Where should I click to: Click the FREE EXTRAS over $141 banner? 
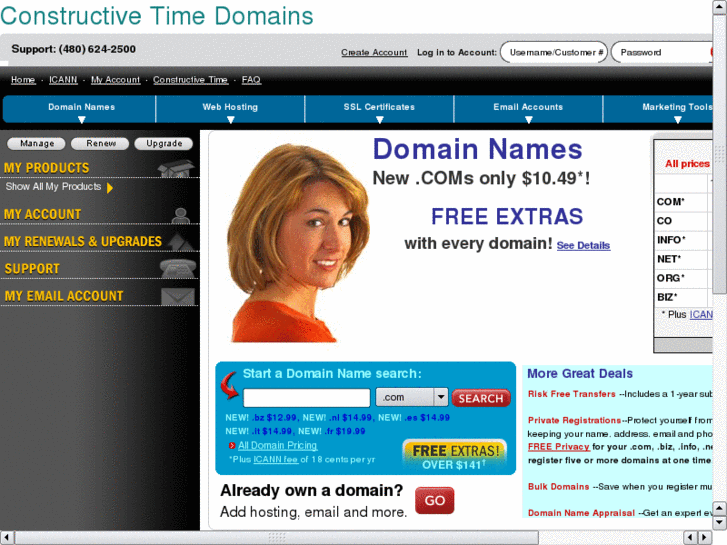point(455,456)
